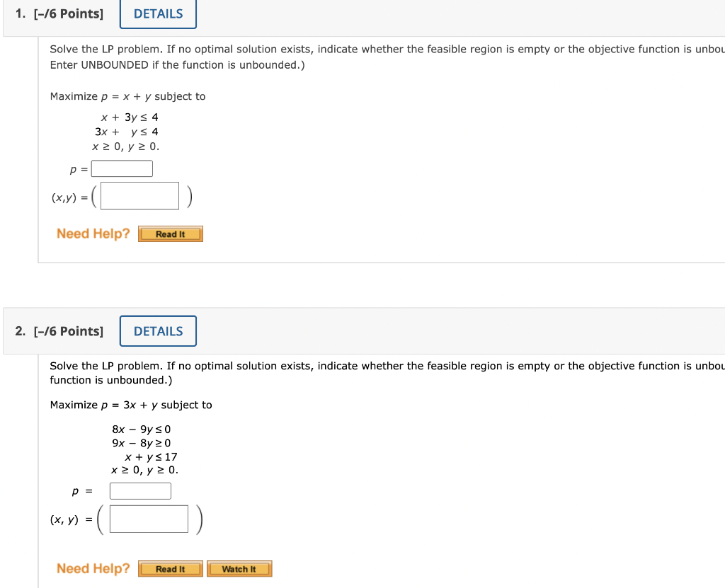Click the p answer field for problem 2
Screen dimensions: 725x588
(139, 490)
